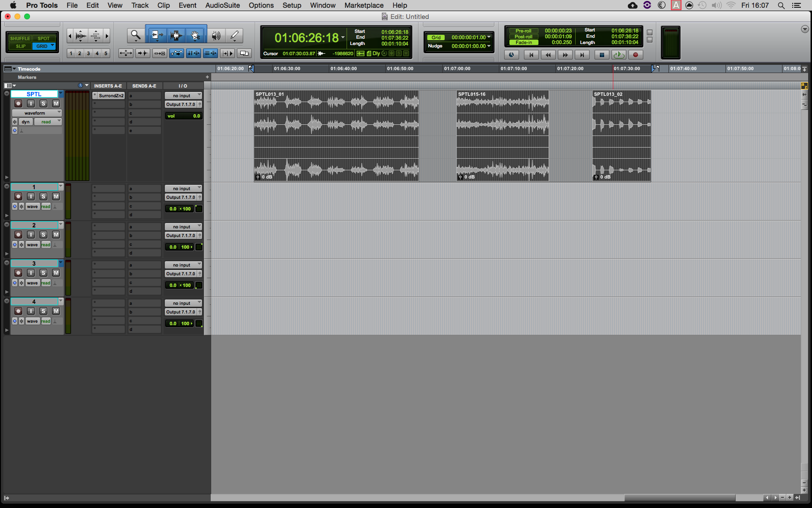Open the Track menu
Image resolution: width=812 pixels, height=508 pixels.
(140, 5)
